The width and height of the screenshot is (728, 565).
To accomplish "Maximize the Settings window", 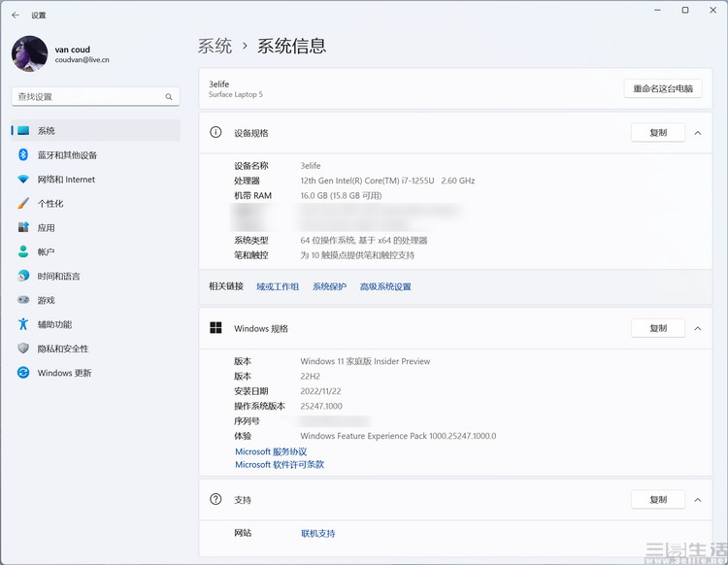I will coord(685,11).
